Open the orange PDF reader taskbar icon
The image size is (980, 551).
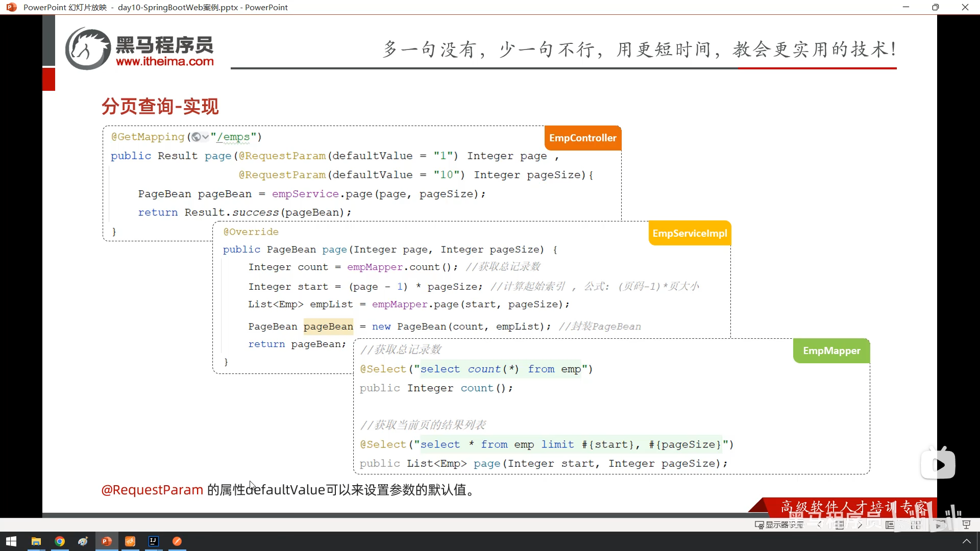coord(130,541)
